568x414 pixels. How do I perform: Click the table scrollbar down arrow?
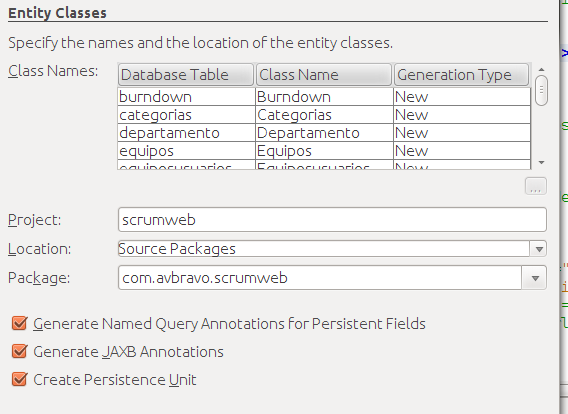click(541, 163)
